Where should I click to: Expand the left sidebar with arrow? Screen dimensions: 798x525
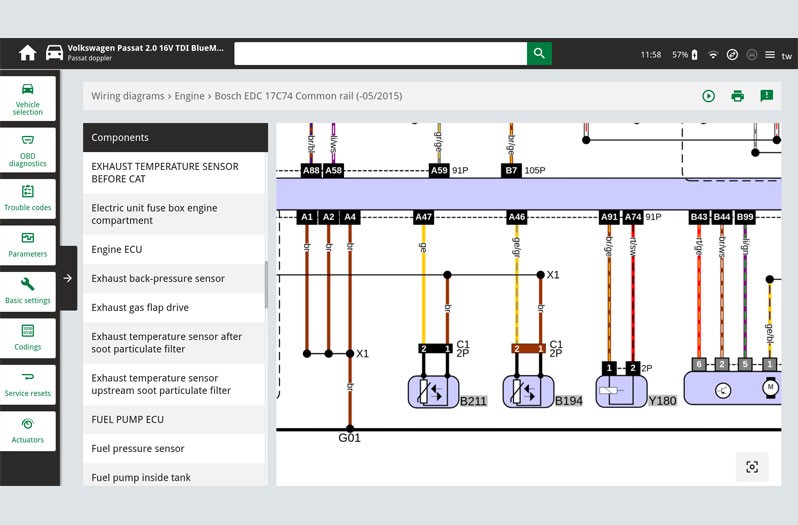[x=68, y=278]
